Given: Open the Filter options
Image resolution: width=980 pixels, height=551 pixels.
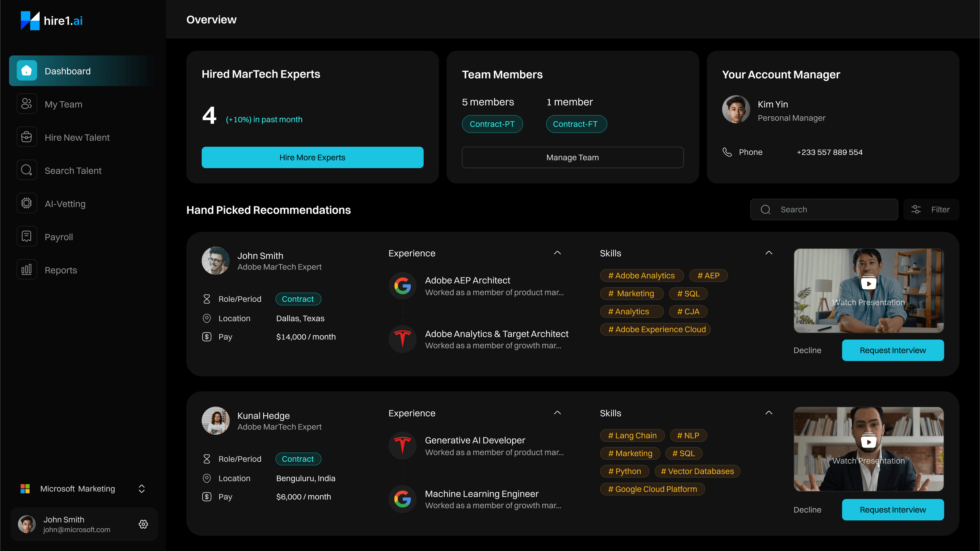Looking at the screenshot, I should 931,209.
